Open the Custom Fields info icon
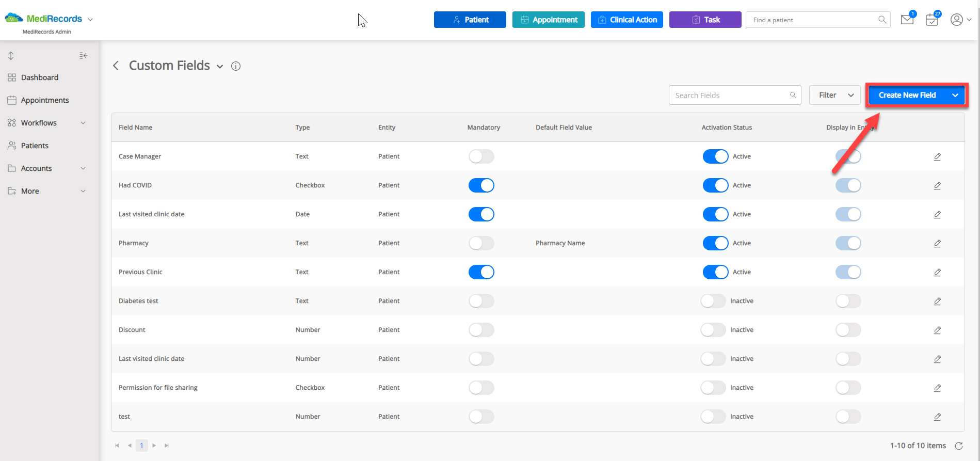The image size is (980, 461). (236, 66)
